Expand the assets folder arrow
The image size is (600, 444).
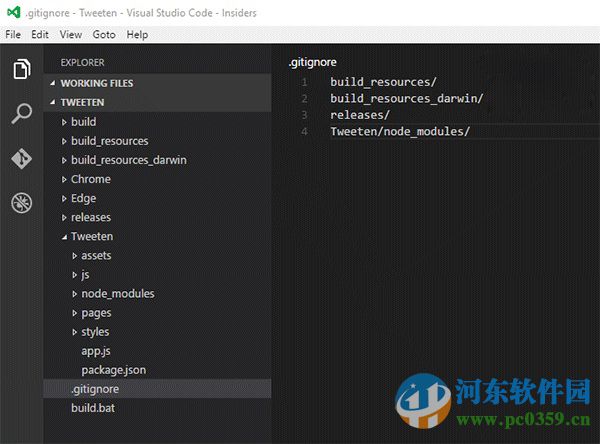(75, 256)
